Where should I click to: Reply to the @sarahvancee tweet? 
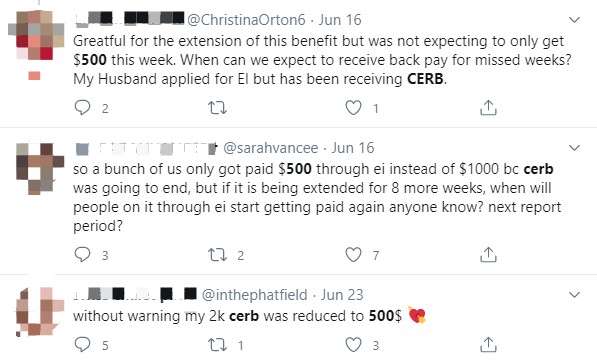(82, 254)
